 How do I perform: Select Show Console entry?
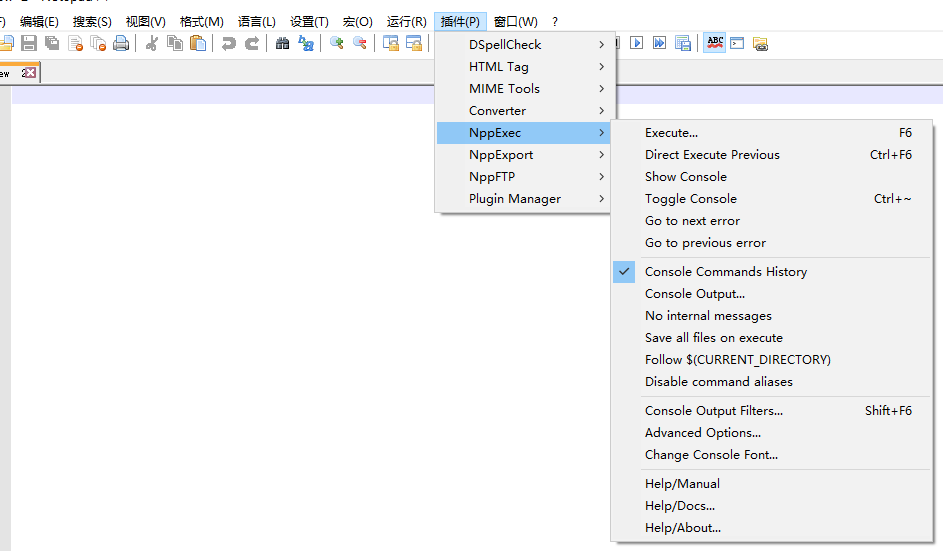coord(772,177)
